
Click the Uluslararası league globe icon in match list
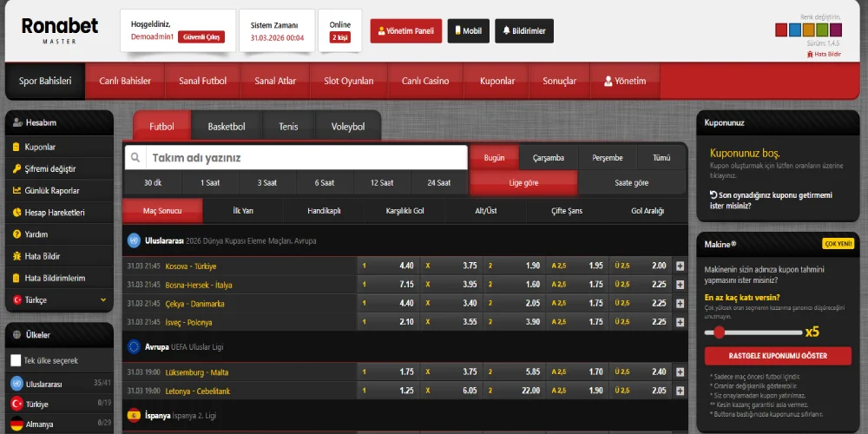[x=134, y=240]
